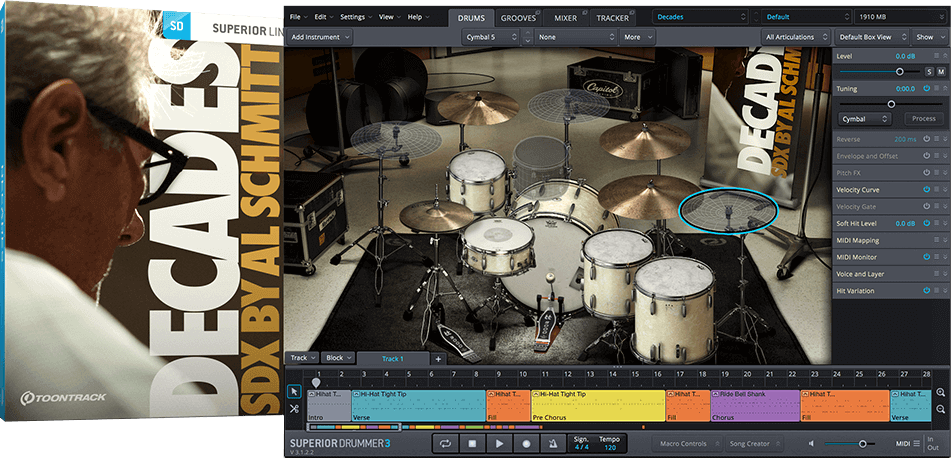Enable Pitch FX power button

click(x=927, y=173)
